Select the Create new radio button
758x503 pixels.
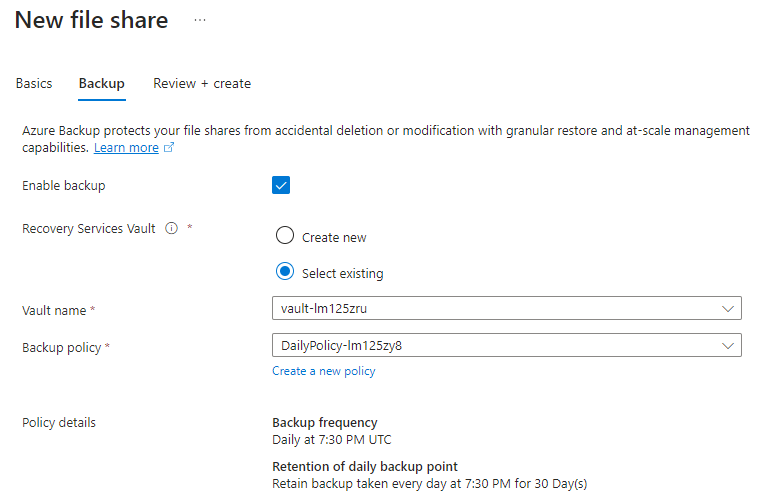tap(285, 236)
